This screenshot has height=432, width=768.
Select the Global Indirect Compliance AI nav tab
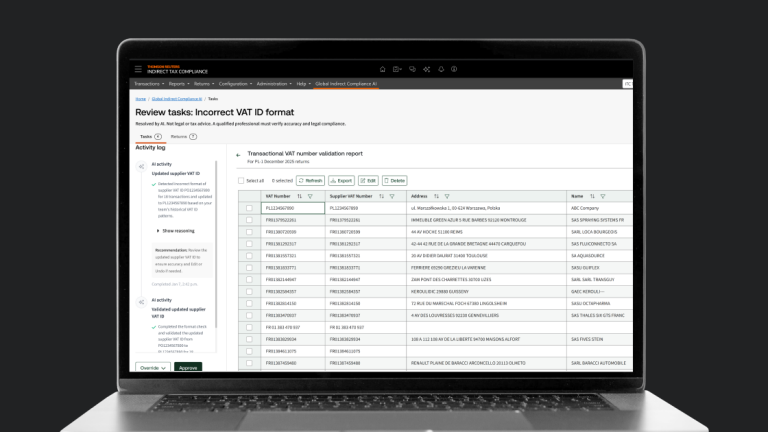pyautogui.click(x=346, y=84)
